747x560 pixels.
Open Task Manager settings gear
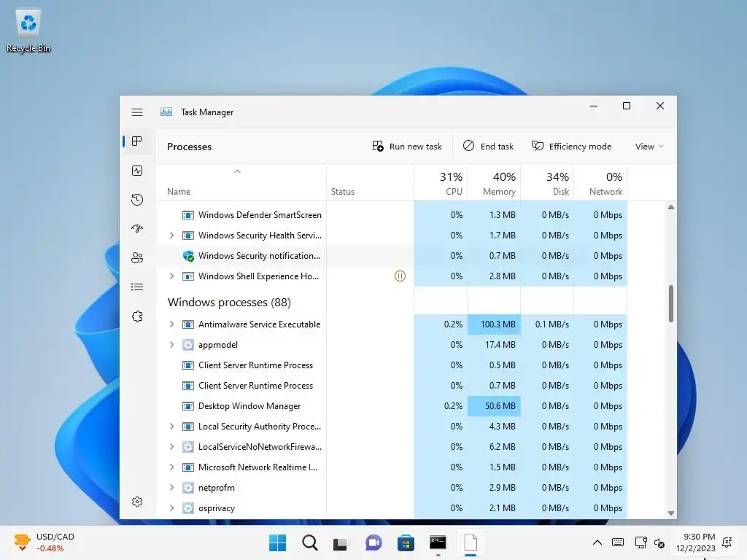click(137, 502)
